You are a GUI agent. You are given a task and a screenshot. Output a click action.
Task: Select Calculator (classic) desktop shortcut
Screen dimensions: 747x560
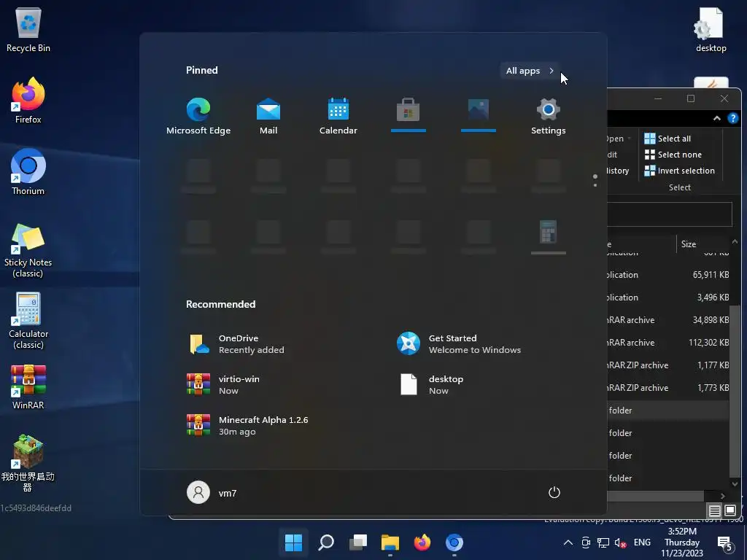point(28,321)
